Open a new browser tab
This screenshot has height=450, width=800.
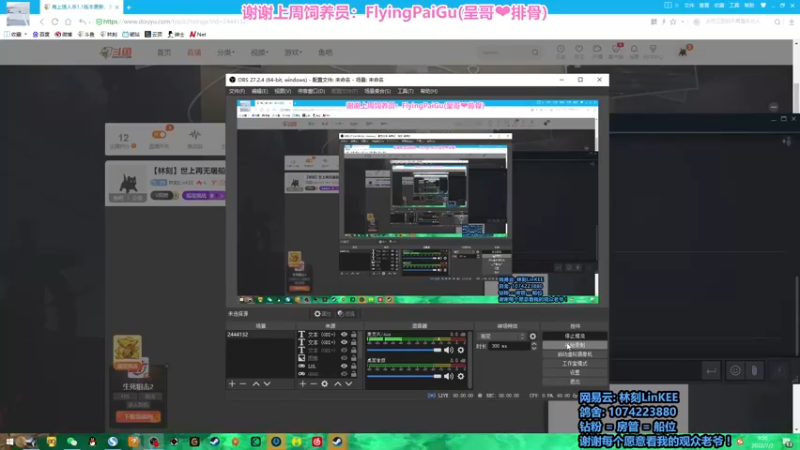(129, 7)
